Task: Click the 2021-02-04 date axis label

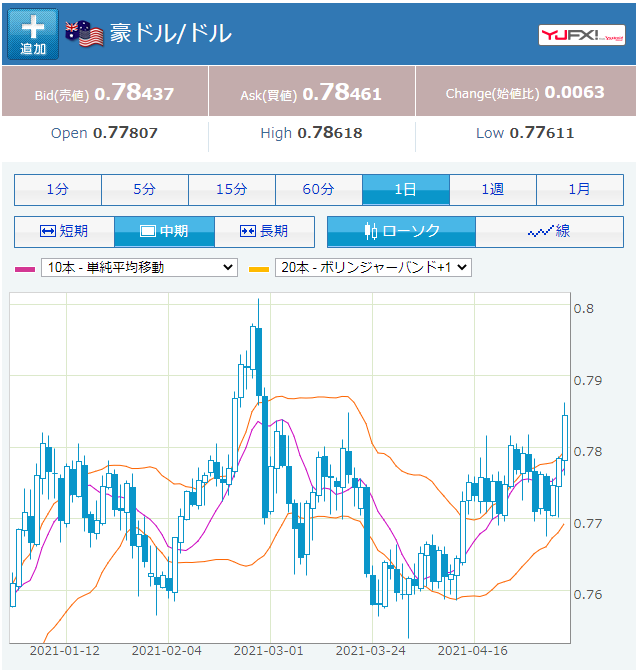Action: 167,651
